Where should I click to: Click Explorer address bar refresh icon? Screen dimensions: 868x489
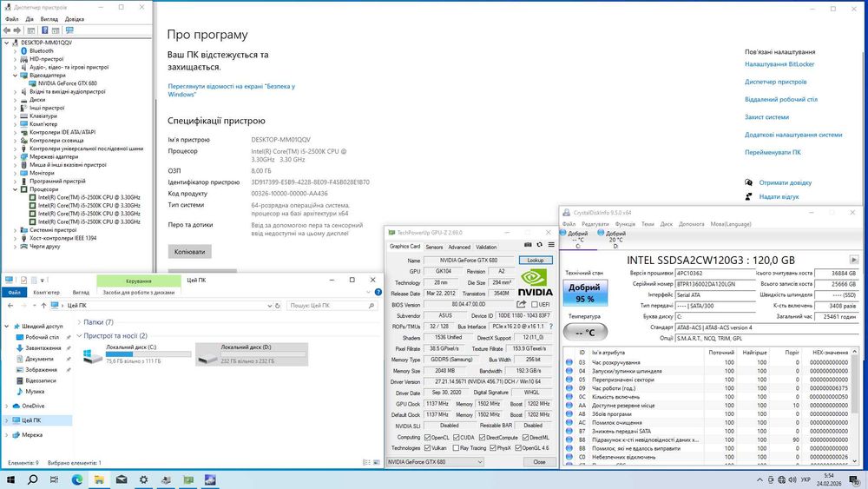click(x=278, y=305)
